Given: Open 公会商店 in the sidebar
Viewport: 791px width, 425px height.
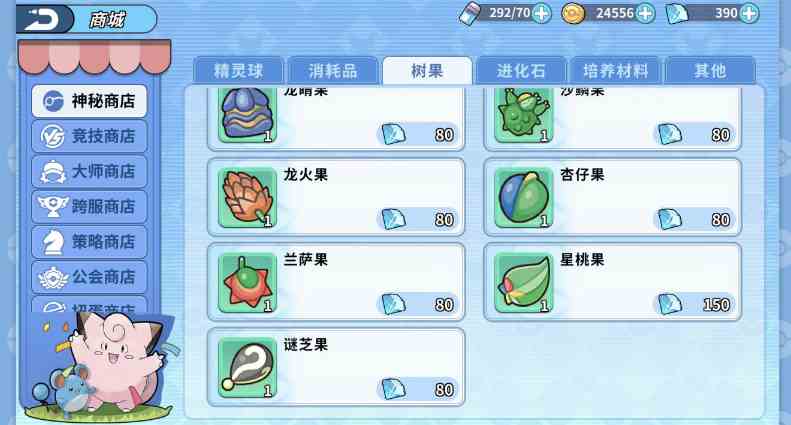Looking at the screenshot, I should pyautogui.click(x=89, y=277).
